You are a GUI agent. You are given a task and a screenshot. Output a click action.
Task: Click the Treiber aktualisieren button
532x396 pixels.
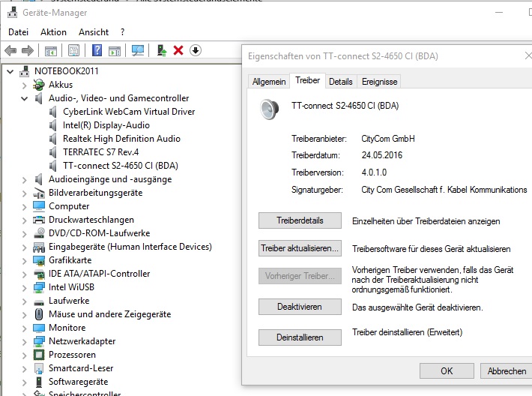pos(300,248)
